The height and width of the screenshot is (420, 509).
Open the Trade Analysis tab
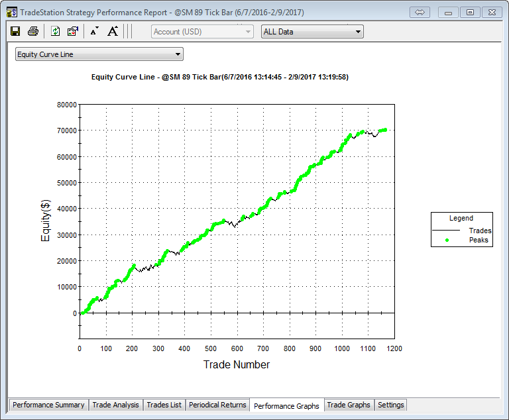(116, 405)
